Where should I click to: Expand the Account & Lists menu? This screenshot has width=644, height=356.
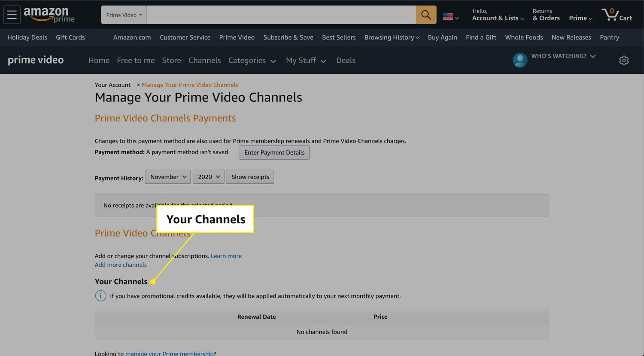[498, 15]
